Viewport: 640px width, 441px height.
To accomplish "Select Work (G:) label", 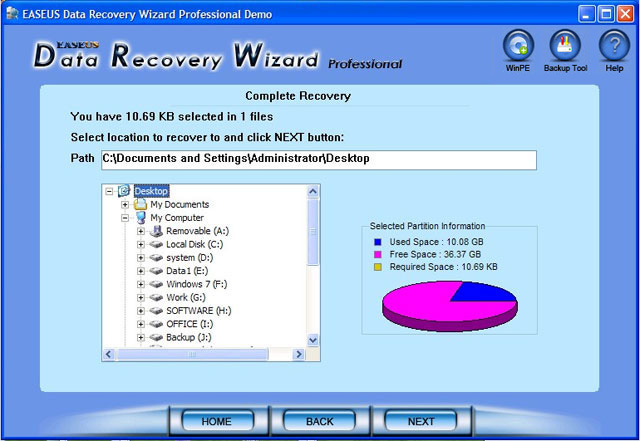I will pyautogui.click(x=186, y=297).
